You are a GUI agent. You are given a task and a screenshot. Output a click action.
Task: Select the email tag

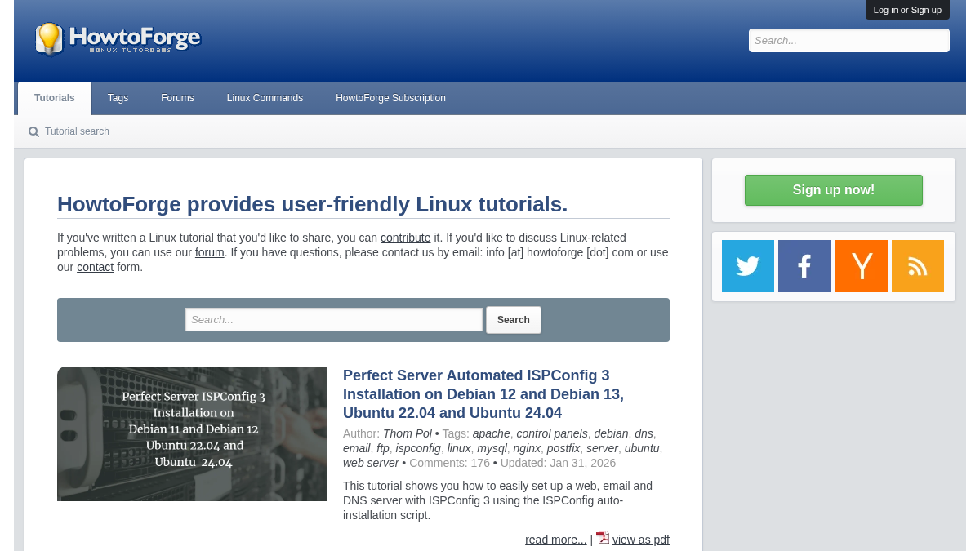click(357, 448)
